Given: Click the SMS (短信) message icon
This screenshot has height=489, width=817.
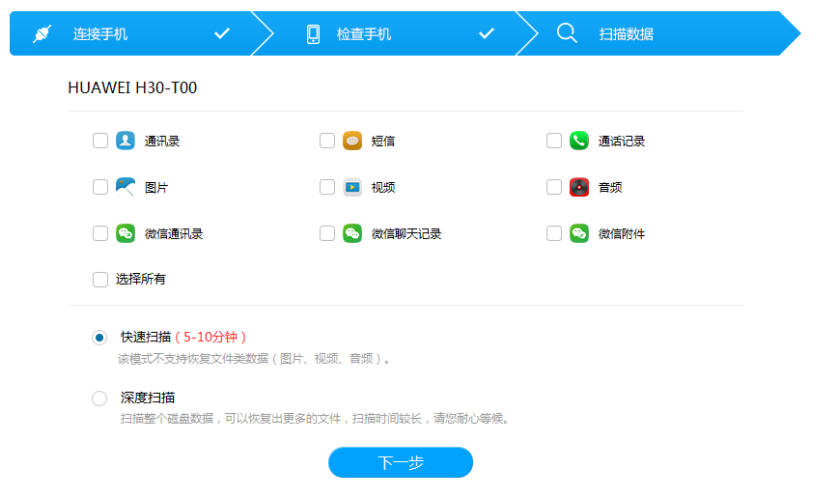Looking at the screenshot, I should (352, 141).
